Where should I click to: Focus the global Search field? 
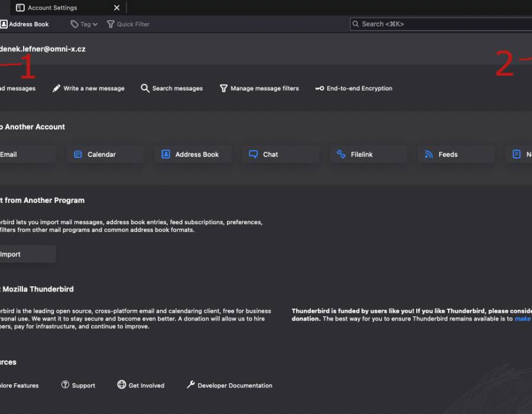[441, 24]
